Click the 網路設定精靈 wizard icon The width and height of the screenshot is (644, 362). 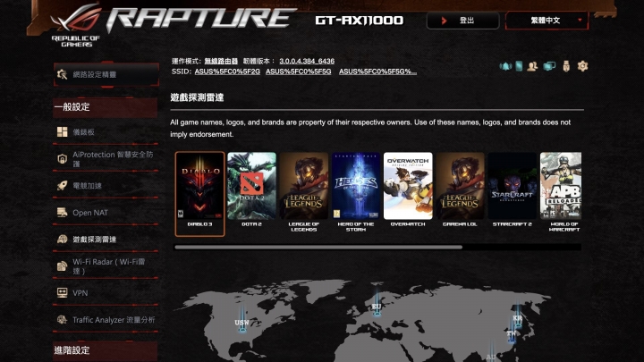62,74
